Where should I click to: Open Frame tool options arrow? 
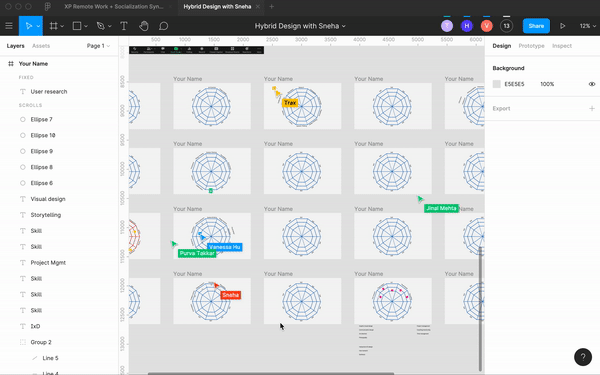tap(62, 26)
